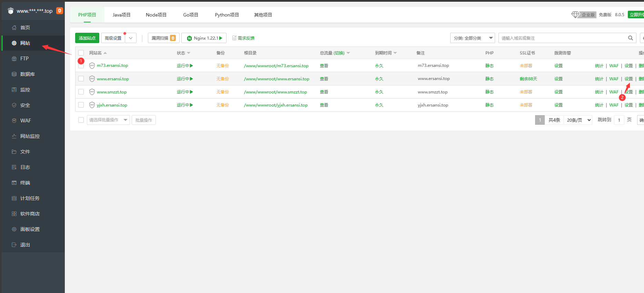Expand the 高级设置 dropdown arrow
644x293 pixels.
(131, 38)
